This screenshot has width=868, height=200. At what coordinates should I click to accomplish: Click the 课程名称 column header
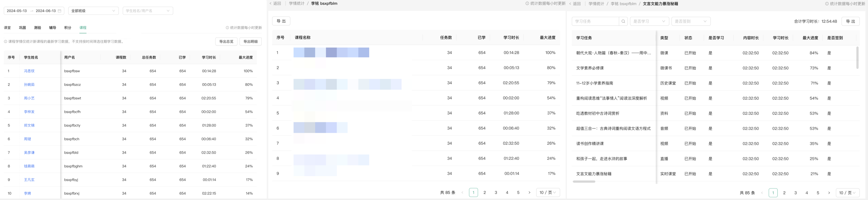click(303, 38)
